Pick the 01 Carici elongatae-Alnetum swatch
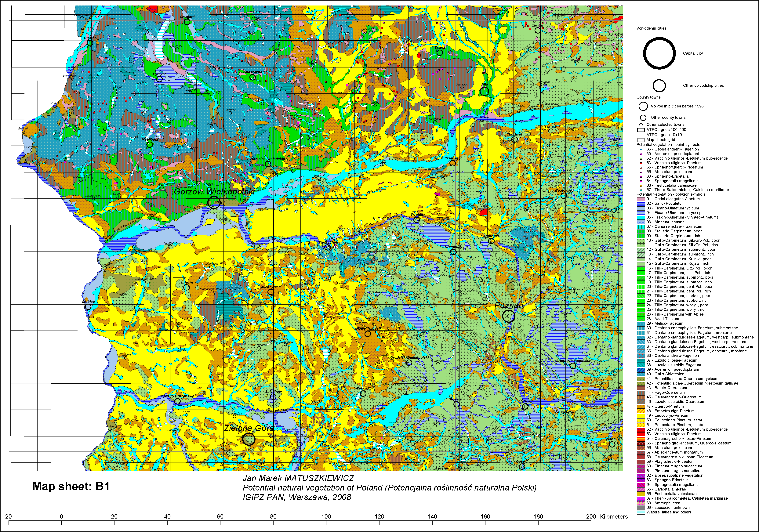 tap(641, 199)
